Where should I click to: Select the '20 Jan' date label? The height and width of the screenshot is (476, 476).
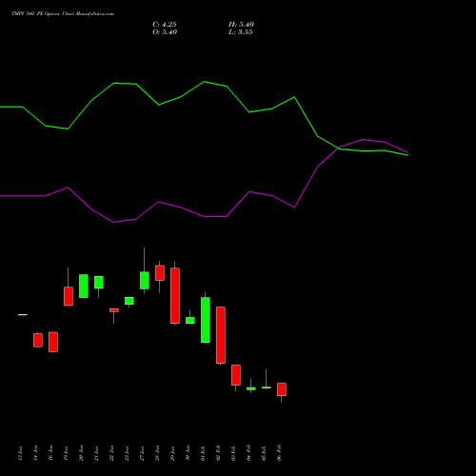pos(82,453)
